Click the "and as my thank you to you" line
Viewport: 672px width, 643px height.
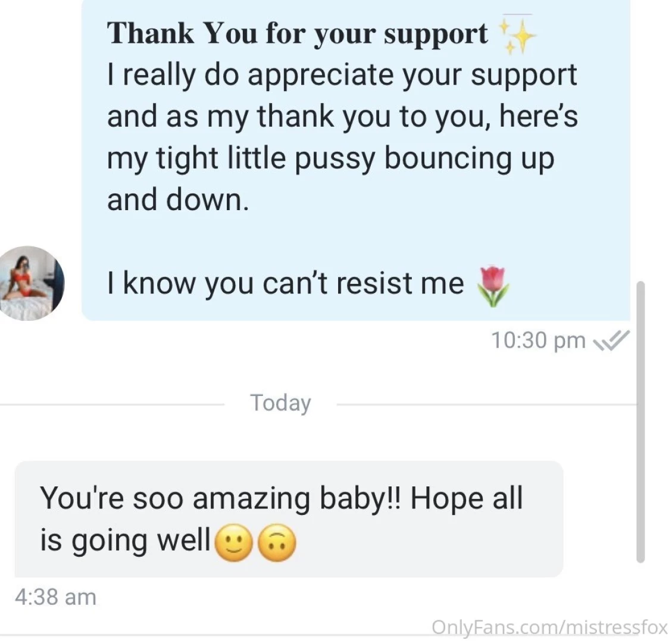point(342,117)
